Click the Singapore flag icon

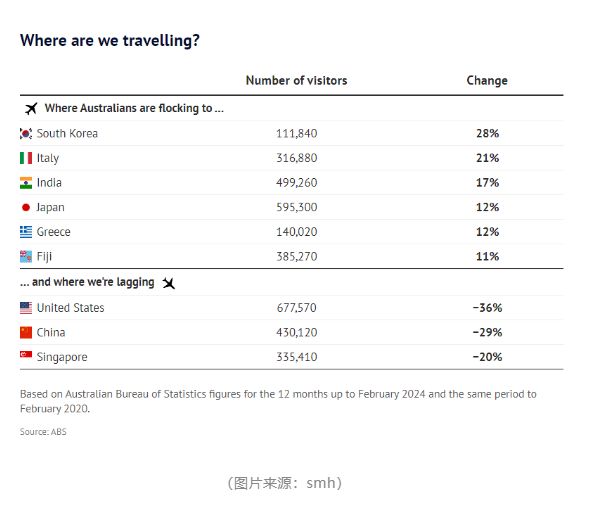pyautogui.click(x=26, y=357)
